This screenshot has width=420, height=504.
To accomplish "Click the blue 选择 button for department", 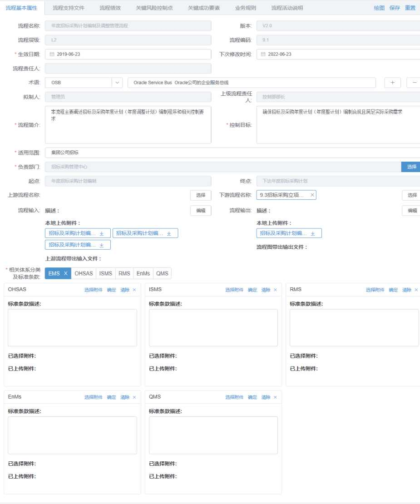I will point(411,167).
